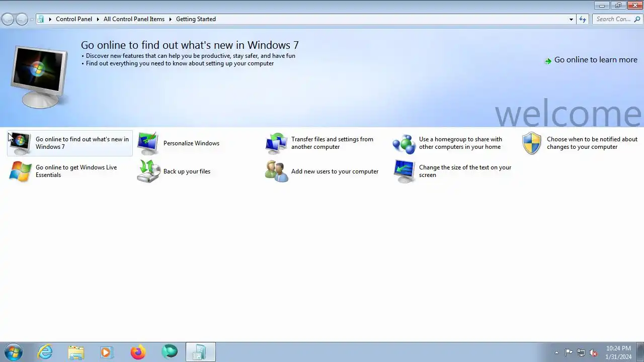This screenshot has width=644, height=362.
Task: Click 'Go online to learn more' link
Action: click(596, 60)
